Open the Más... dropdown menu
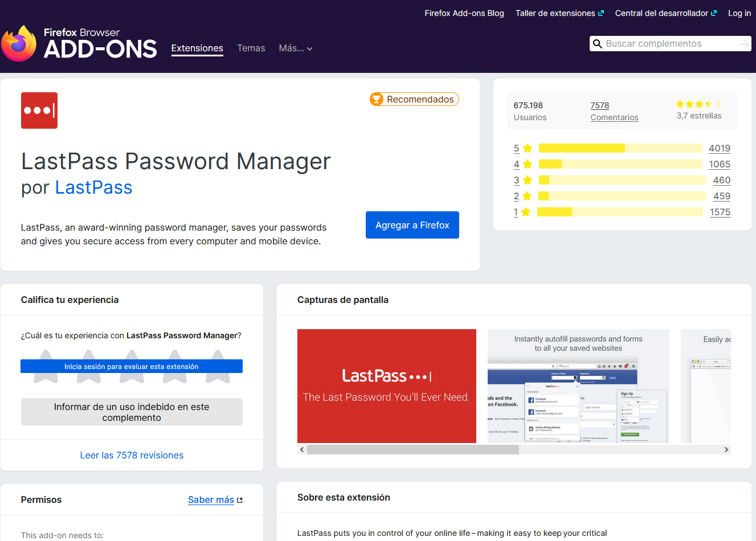This screenshot has height=541, width=756. point(296,48)
